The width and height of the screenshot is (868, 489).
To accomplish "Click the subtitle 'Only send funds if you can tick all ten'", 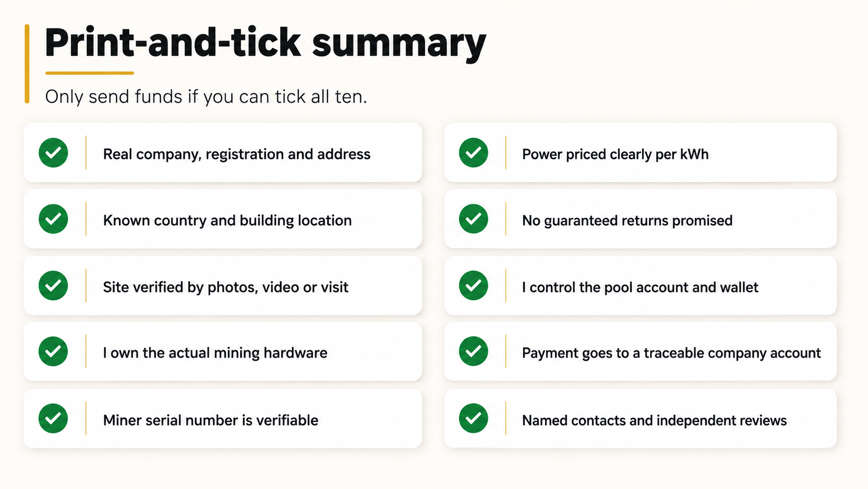I will click(x=206, y=97).
